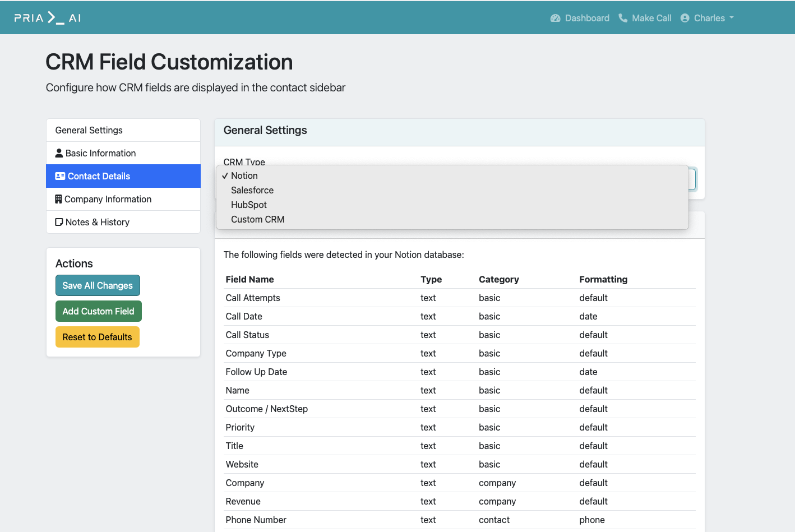Click the Basic Information person icon
795x532 pixels.
pos(59,153)
